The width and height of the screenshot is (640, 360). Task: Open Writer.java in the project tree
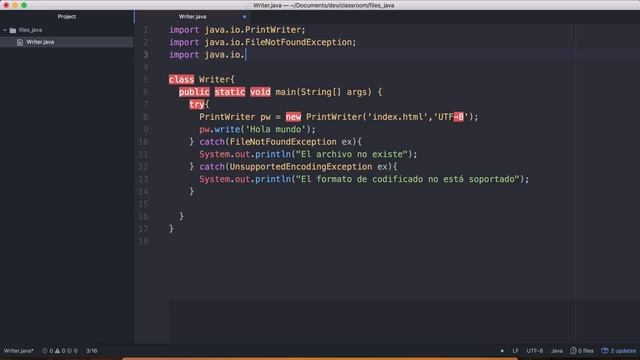click(40, 42)
